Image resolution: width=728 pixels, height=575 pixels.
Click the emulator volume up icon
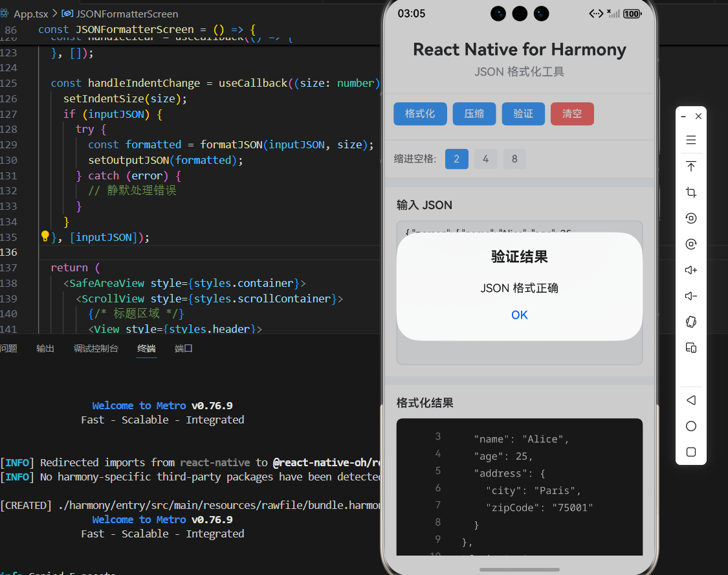(x=691, y=270)
